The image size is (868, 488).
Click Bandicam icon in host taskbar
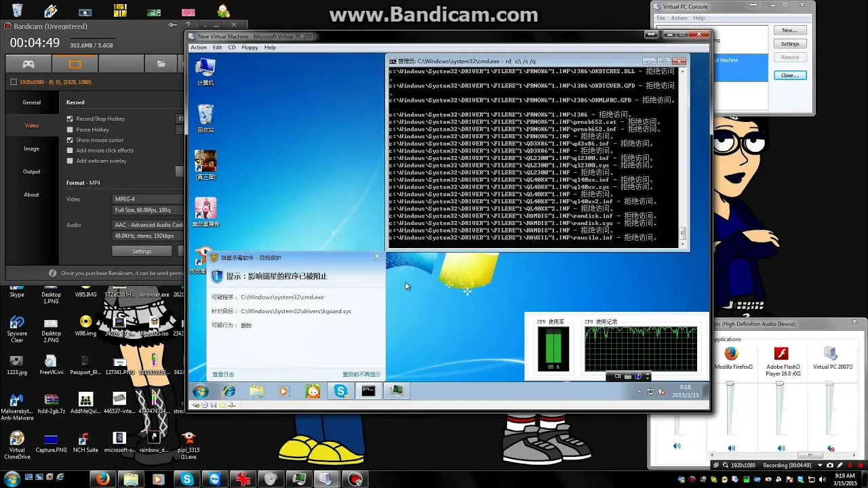click(x=355, y=479)
